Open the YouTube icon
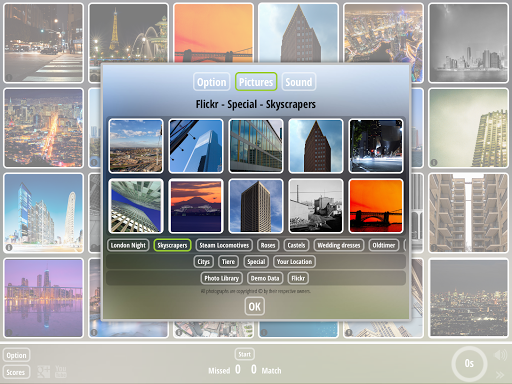The height and width of the screenshot is (384, 512). click(61, 372)
